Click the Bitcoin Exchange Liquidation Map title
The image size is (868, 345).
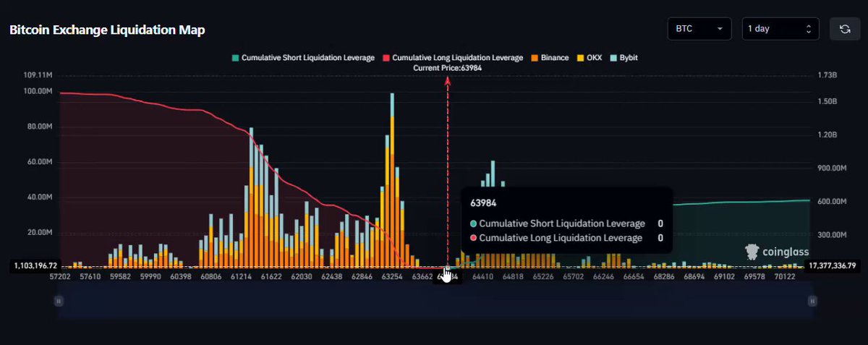tap(107, 30)
